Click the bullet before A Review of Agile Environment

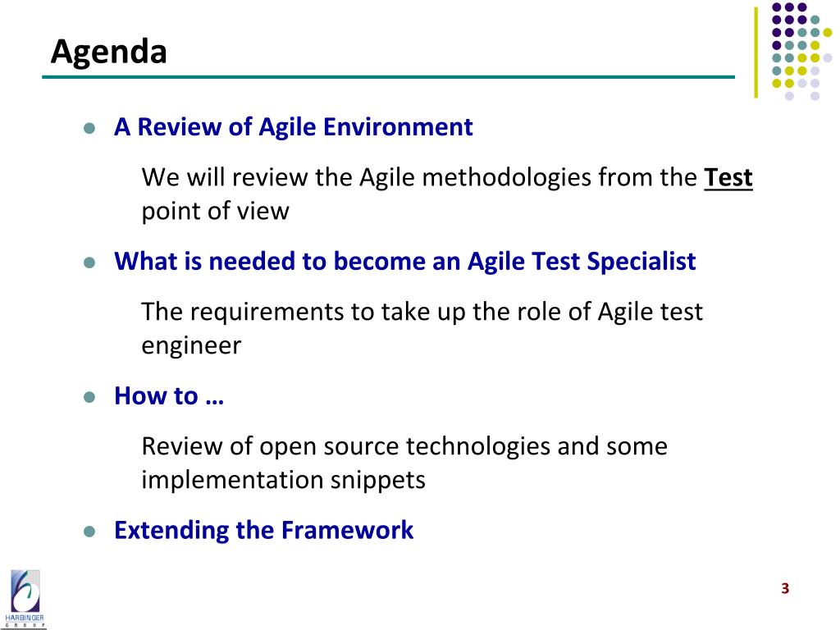tap(89, 129)
